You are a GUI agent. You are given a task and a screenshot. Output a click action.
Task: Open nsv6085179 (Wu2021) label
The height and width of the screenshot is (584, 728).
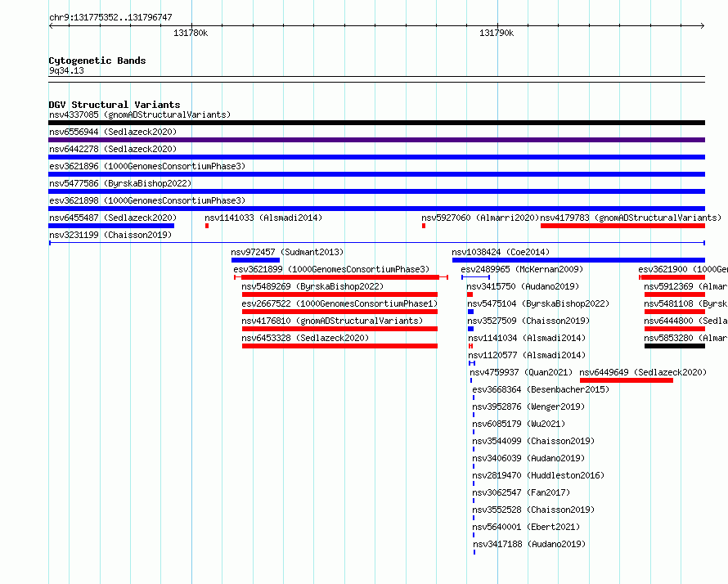pyautogui.click(x=519, y=424)
